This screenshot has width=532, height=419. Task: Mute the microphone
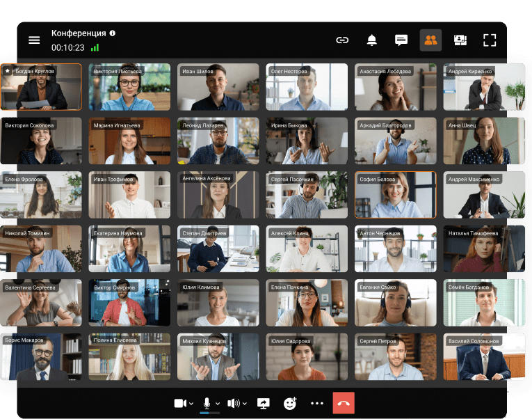pos(207,403)
